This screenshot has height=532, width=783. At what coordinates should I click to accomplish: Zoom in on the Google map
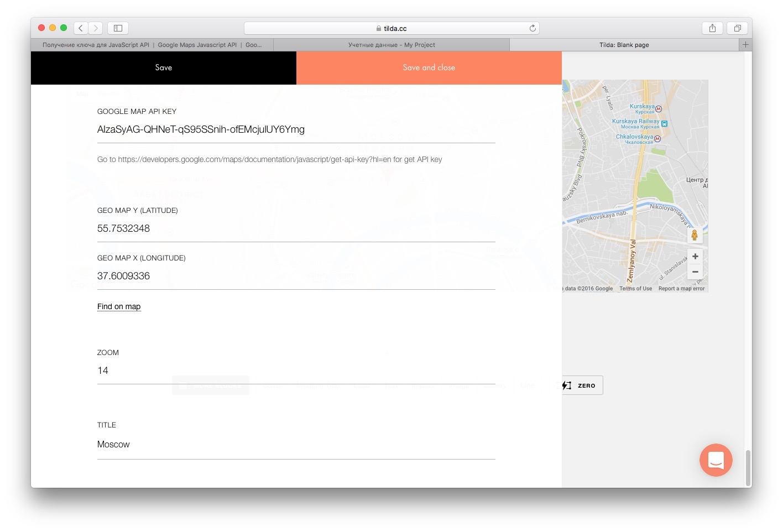point(695,257)
